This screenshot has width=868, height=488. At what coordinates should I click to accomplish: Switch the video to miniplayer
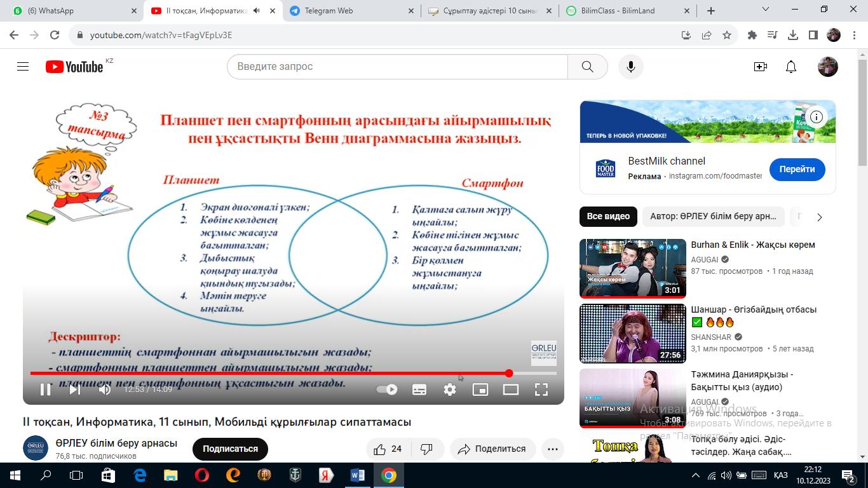[x=480, y=390]
